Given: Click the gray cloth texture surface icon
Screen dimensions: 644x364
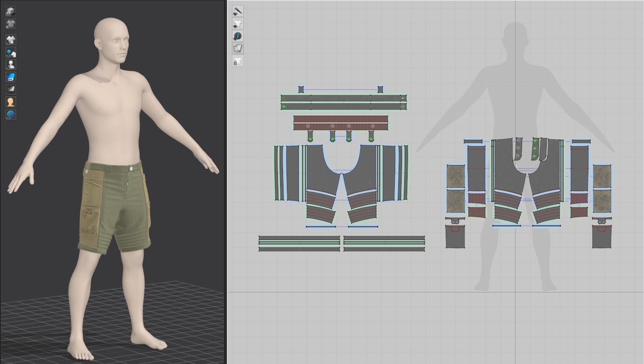Looking at the screenshot, I should click(11, 89).
